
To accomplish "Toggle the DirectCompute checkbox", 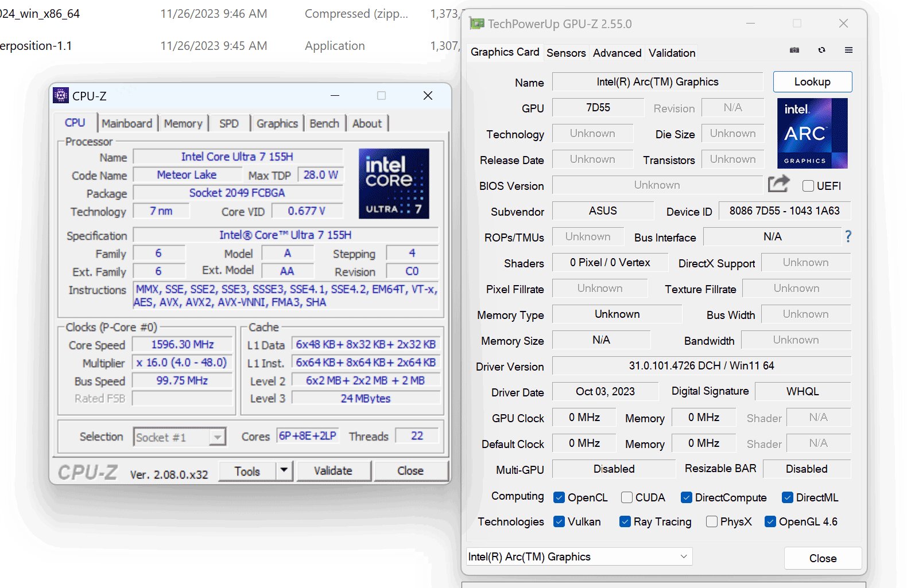I will [x=687, y=497].
